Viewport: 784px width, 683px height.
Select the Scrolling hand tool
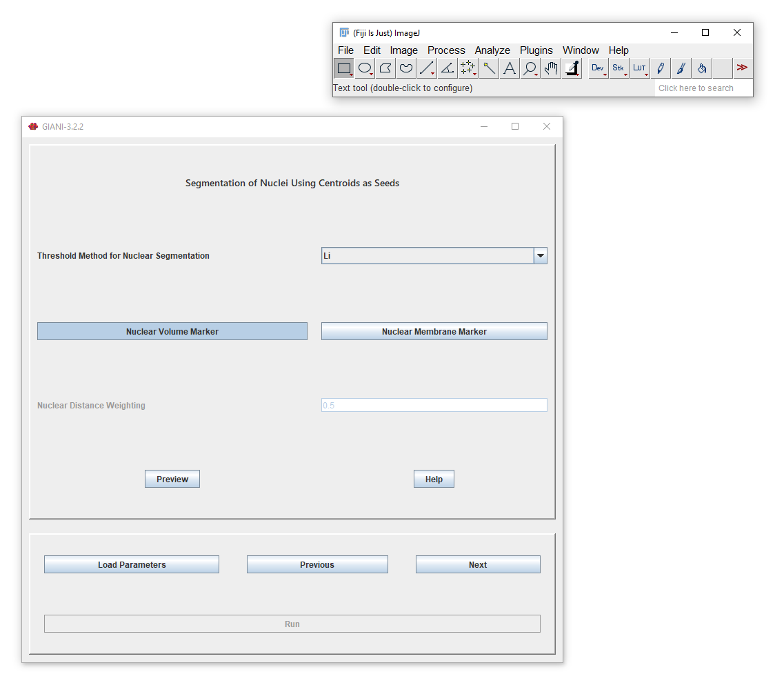click(x=551, y=68)
